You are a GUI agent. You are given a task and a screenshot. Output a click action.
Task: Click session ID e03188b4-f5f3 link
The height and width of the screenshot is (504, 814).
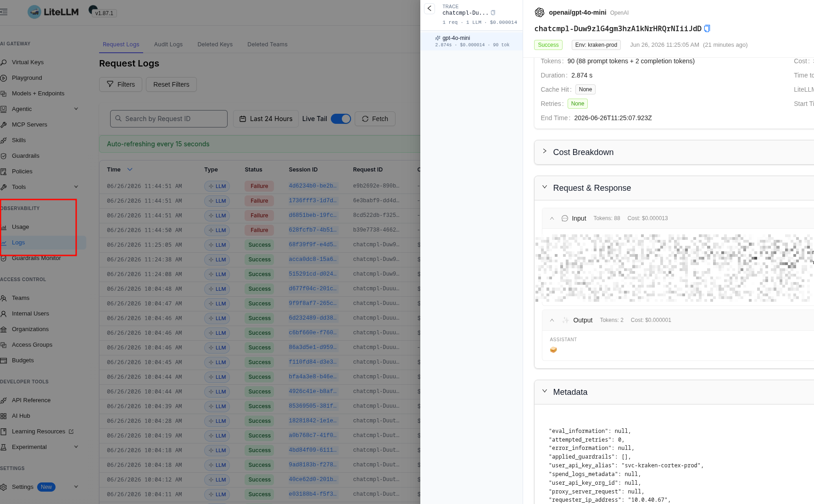[x=313, y=494]
